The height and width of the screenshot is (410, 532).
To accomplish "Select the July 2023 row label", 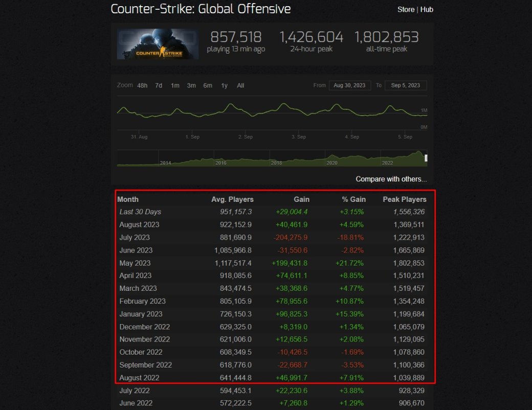I will click(x=135, y=237).
